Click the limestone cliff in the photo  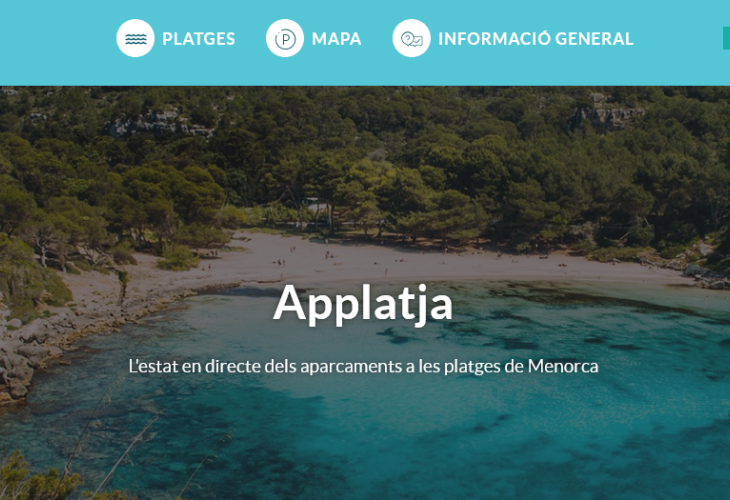(x=608, y=116)
